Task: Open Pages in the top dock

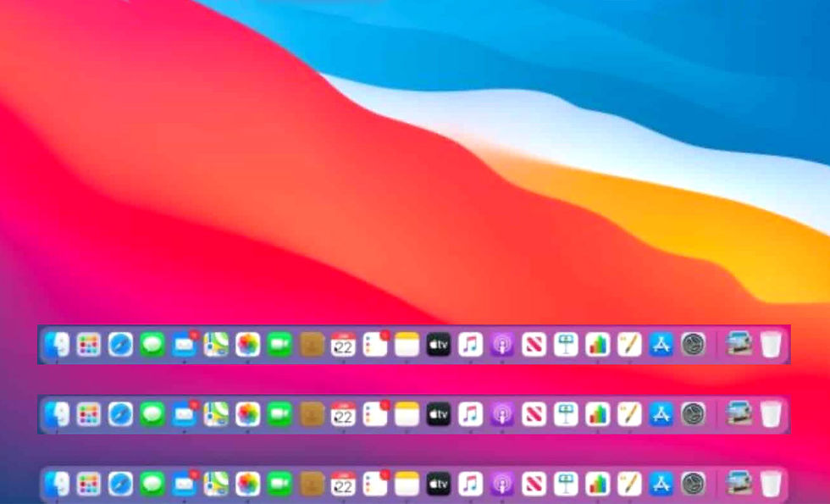Action: [629, 345]
